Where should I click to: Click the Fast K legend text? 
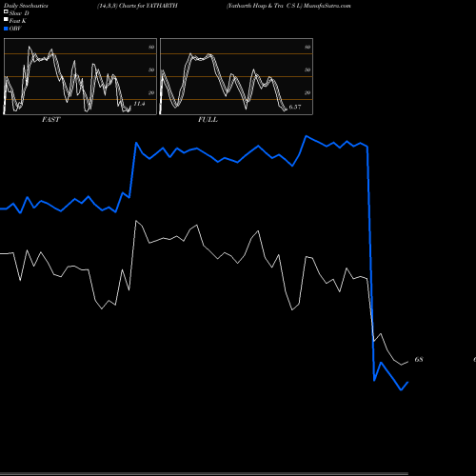pos(18,21)
